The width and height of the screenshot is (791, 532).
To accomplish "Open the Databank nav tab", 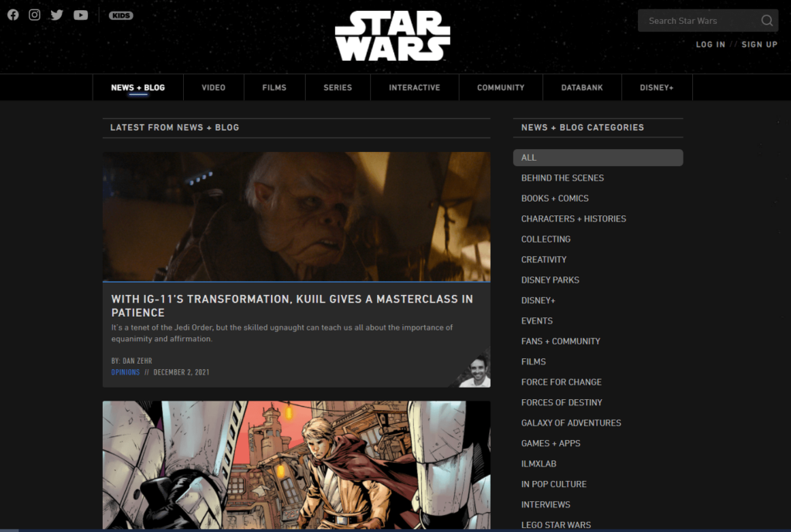I will coord(582,87).
